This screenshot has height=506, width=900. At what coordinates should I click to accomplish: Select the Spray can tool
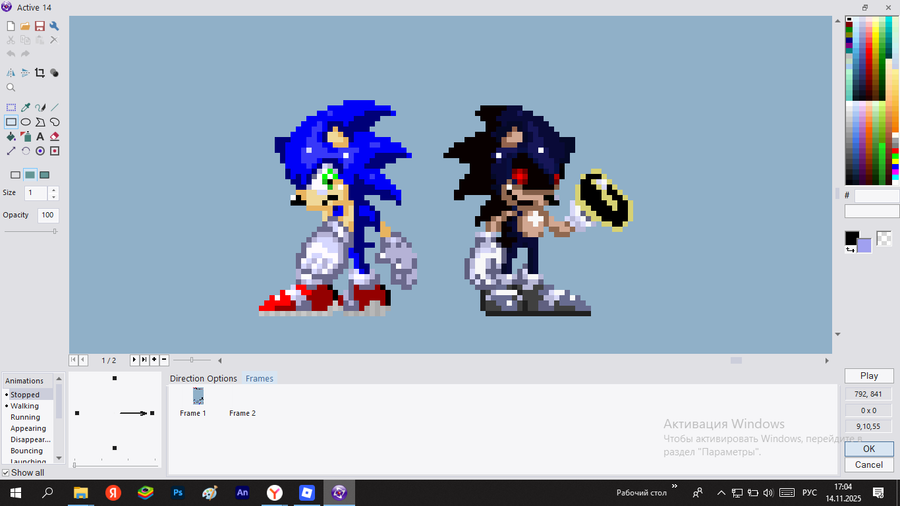pyautogui.click(x=25, y=137)
